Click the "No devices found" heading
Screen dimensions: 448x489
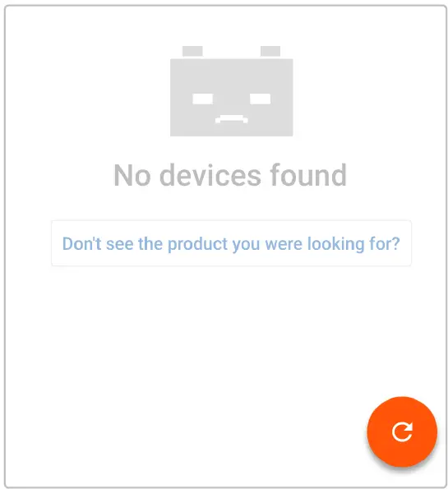coord(230,175)
